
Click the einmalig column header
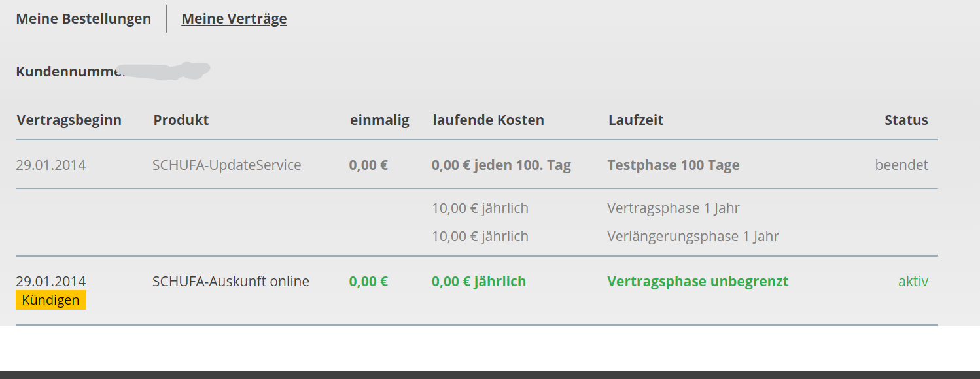379,120
